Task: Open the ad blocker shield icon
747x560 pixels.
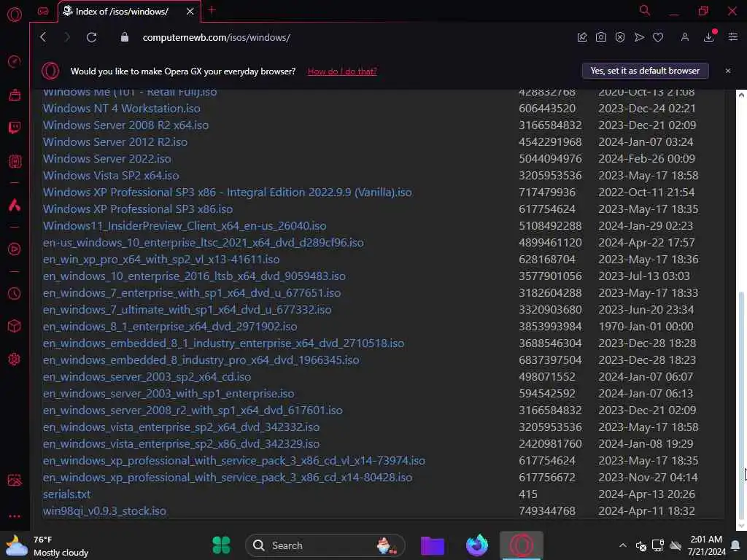Action: 620,37
